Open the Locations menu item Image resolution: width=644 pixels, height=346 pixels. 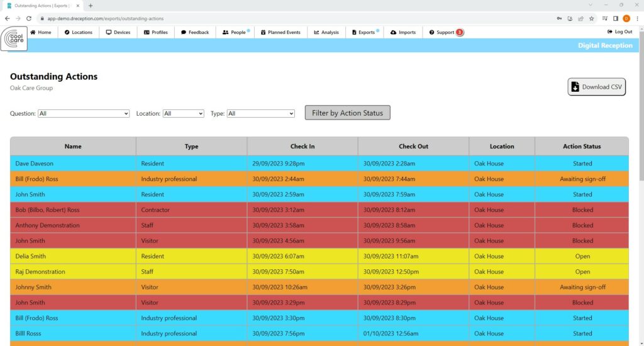[78, 32]
